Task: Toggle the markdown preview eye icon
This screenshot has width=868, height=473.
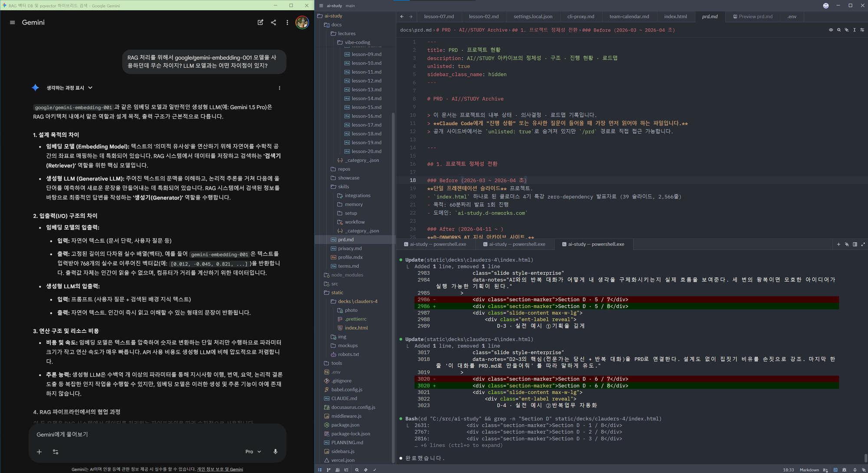Action: (831, 30)
